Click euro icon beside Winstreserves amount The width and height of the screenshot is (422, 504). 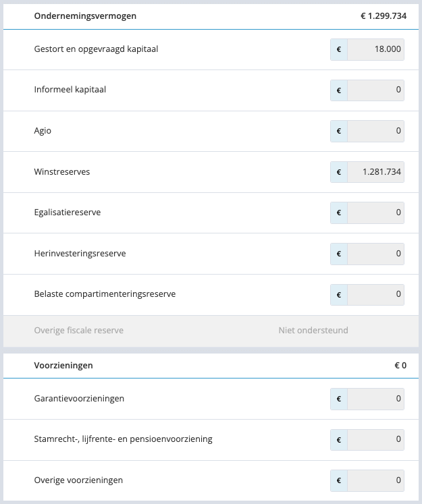[x=339, y=172]
